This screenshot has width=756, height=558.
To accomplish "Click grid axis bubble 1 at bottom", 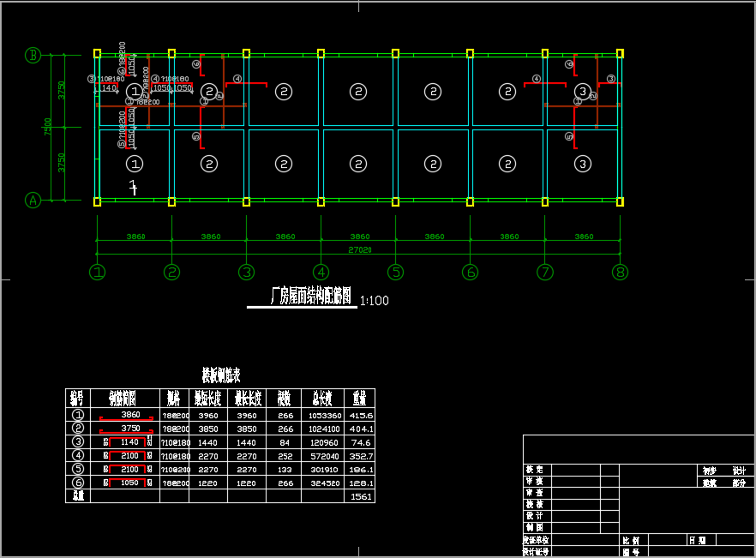I will (x=98, y=272).
